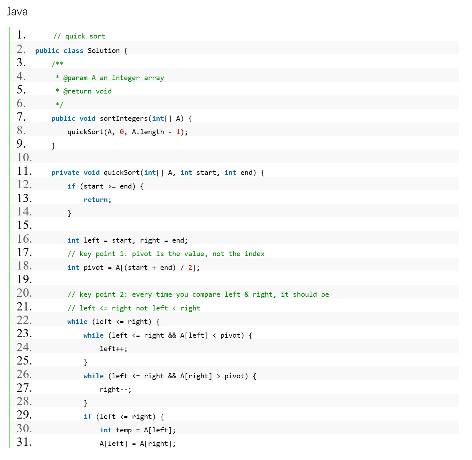Viewport: 472px width, 460px height.
Task: Click the 'Java' language label
Action: [17, 12]
